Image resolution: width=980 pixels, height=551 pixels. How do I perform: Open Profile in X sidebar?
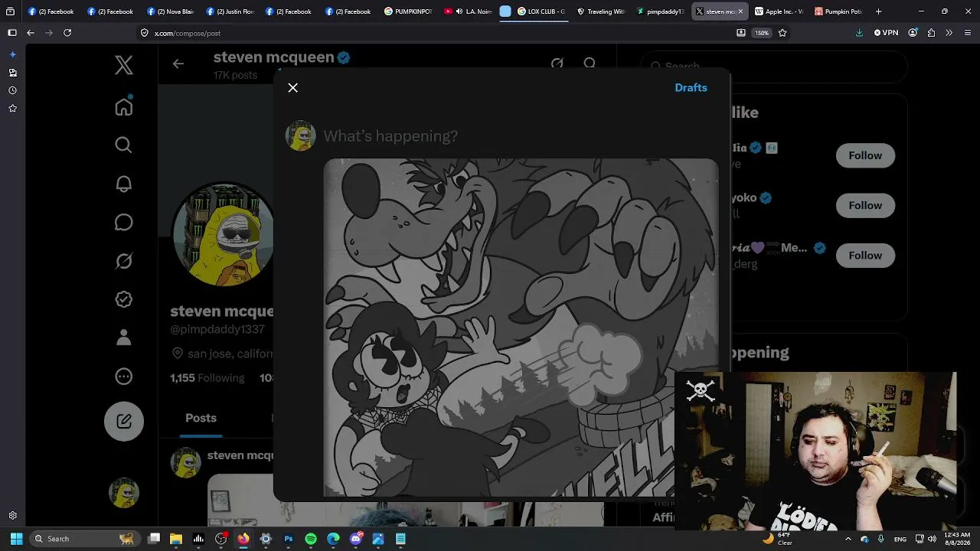124,337
